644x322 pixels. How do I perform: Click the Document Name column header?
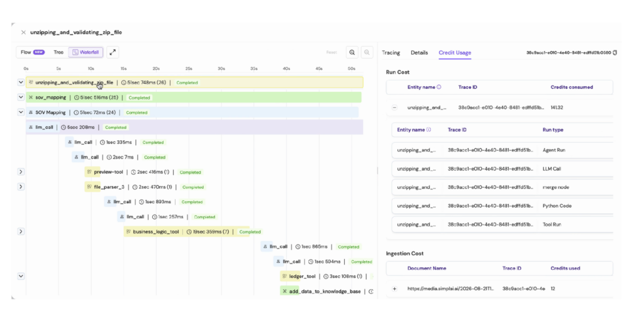pos(427,268)
